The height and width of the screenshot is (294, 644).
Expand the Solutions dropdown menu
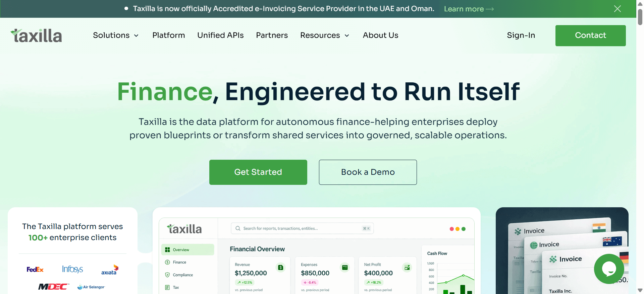116,35
